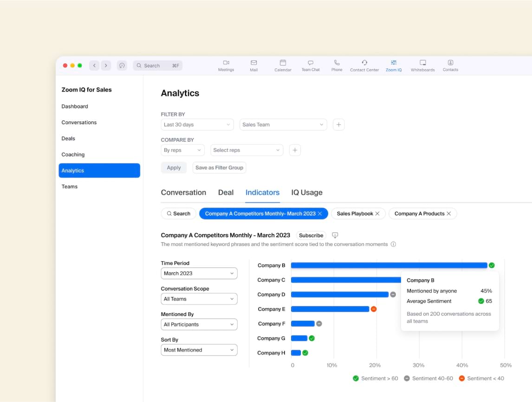Open the Contact Center icon
This screenshot has width=532, height=402.
(364, 65)
